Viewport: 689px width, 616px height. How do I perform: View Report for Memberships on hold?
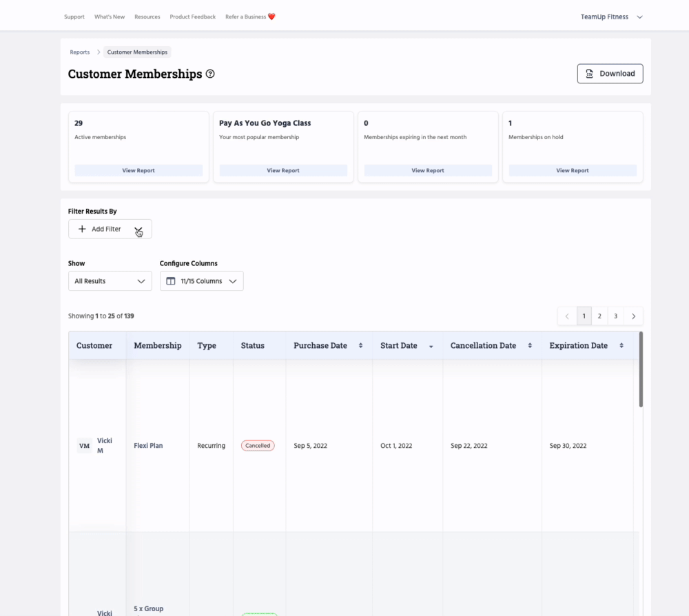(573, 170)
